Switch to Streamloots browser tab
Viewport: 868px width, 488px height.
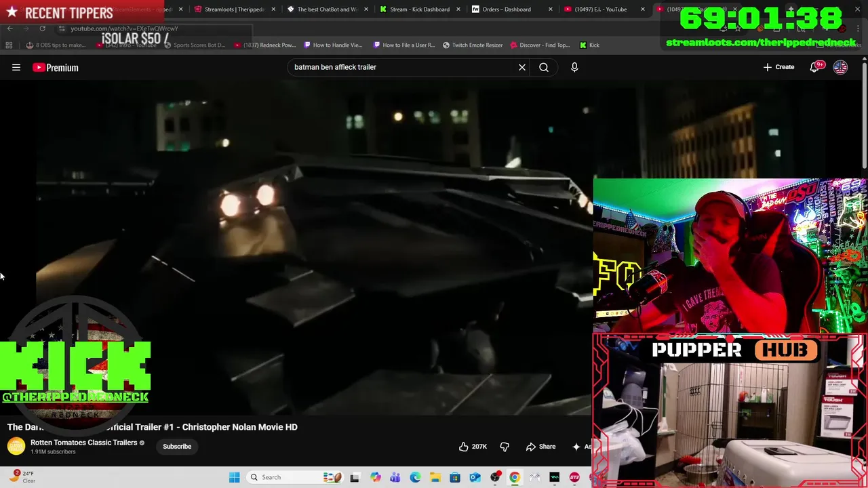(235, 9)
